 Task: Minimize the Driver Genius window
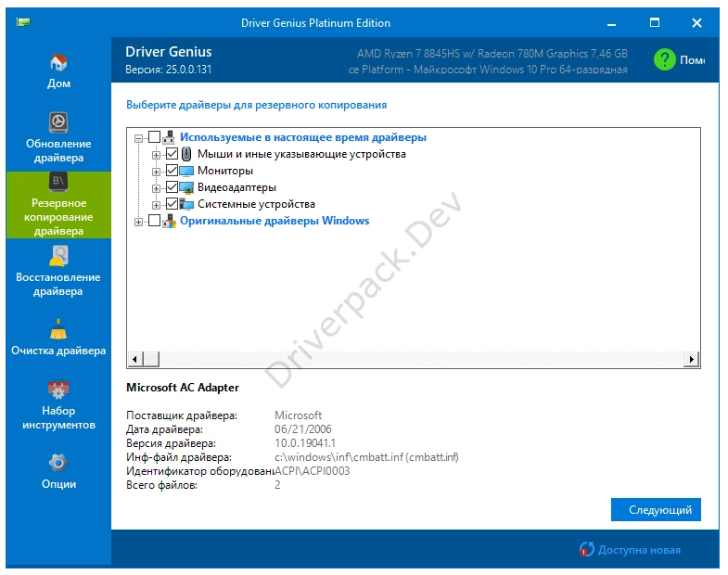point(611,23)
